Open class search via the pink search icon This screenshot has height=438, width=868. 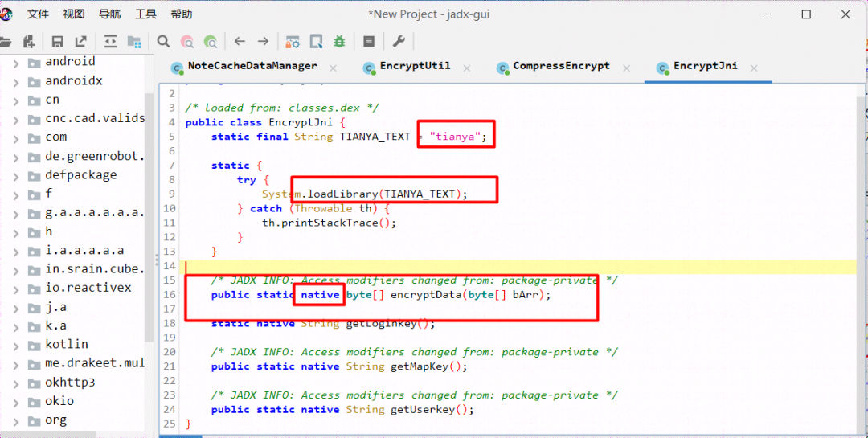click(x=187, y=41)
